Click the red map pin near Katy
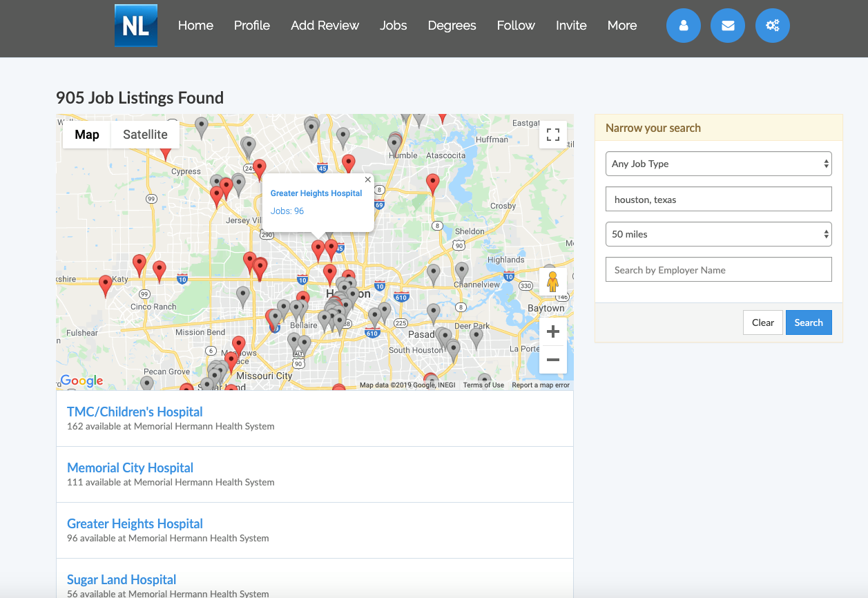 click(139, 265)
